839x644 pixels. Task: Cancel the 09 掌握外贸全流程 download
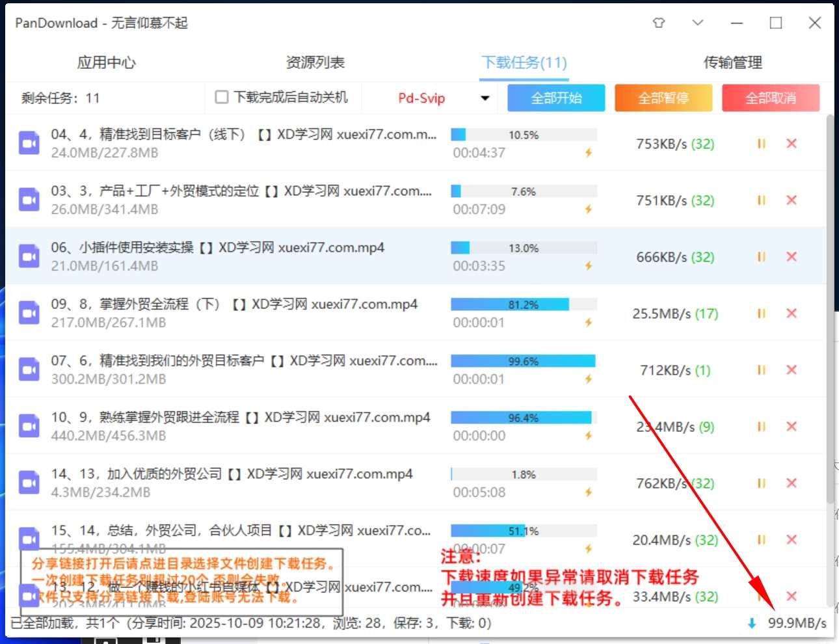pyautogui.click(x=792, y=314)
